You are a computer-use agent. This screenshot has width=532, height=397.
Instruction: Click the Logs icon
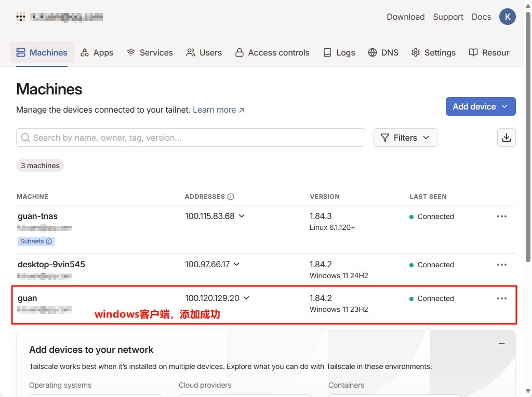(327, 52)
